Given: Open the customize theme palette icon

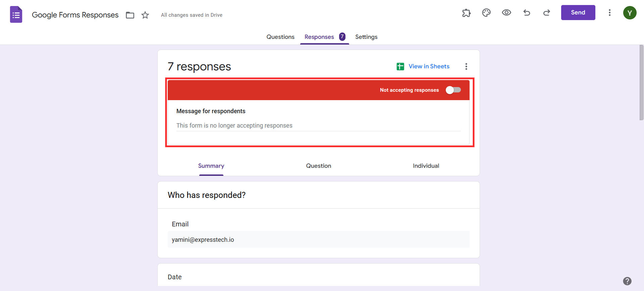Looking at the screenshot, I should tap(486, 13).
